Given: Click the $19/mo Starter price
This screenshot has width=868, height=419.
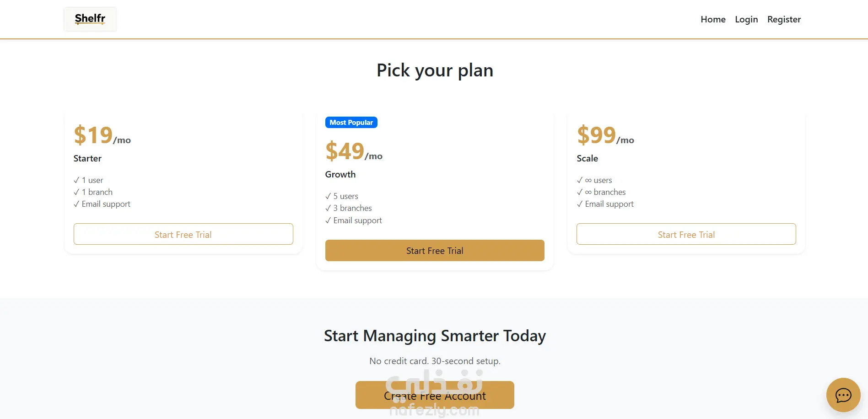Looking at the screenshot, I should (102, 135).
